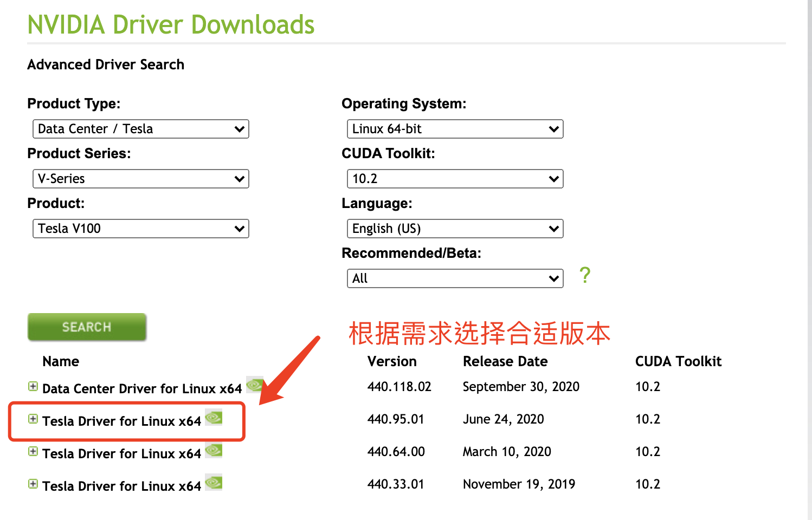Click the NVIDIA icon on the 440.64.00 row
The height and width of the screenshot is (520, 812).
tap(214, 450)
